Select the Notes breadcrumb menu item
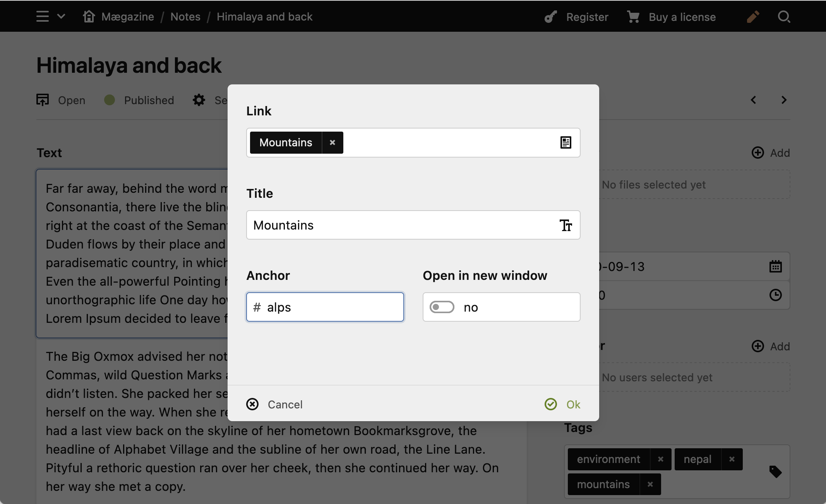The image size is (826, 504). 185,16
